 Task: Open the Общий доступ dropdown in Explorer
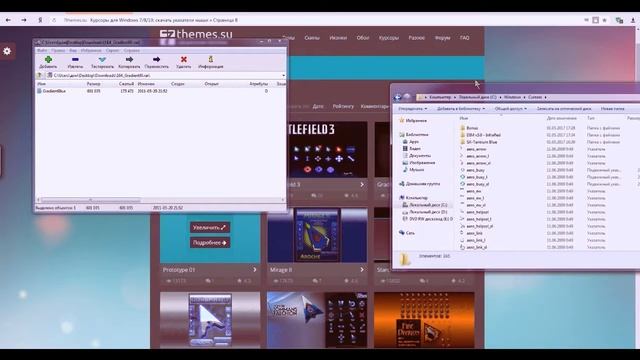pyautogui.click(x=511, y=109)
